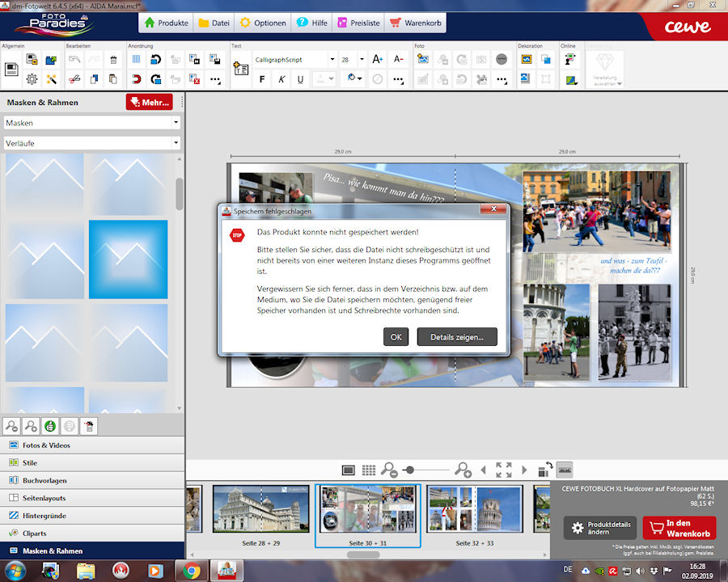Click the insert text box icon
Image resolution: width=728 pixels, height=582 pixels.
[x=241, y=70]
